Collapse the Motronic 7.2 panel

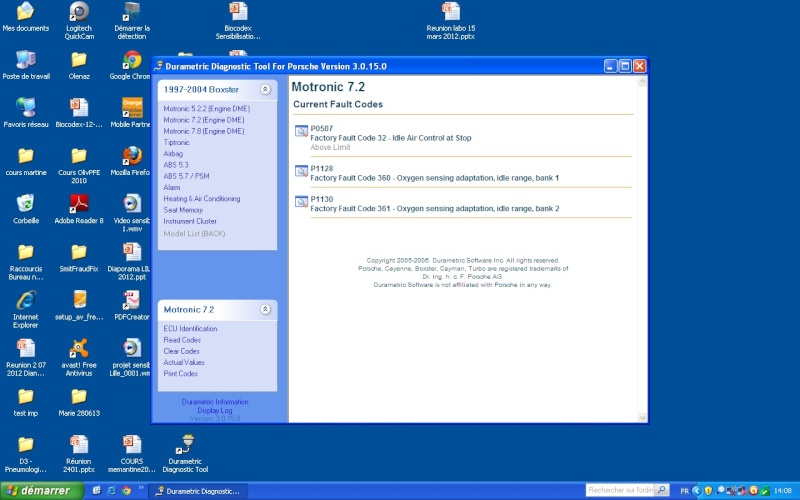coord(265,309)
